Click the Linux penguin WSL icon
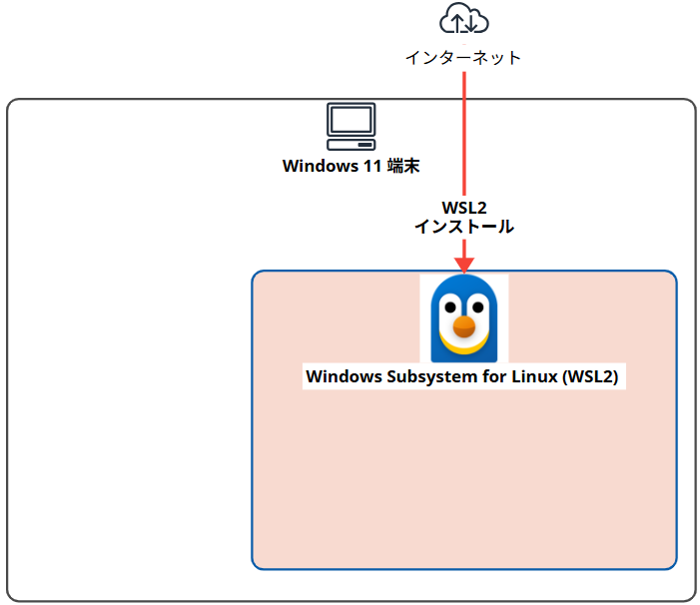The image size is (700, 605). point(464,318)
